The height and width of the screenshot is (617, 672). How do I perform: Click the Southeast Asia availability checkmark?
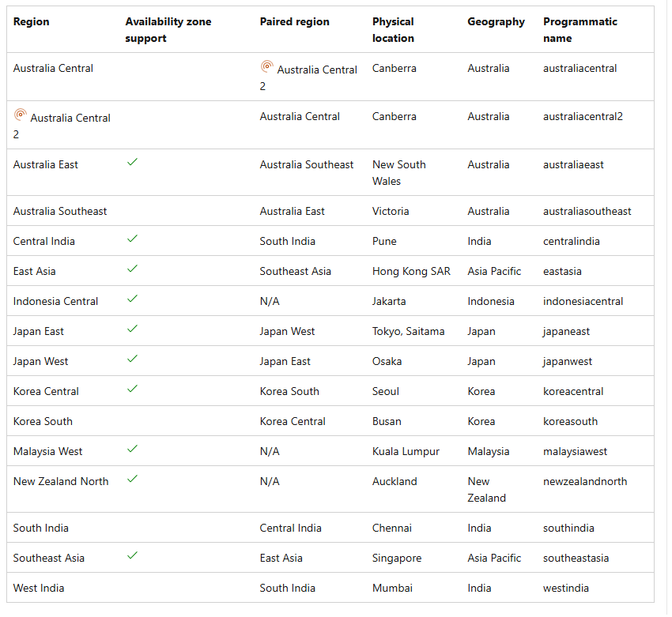133,555
